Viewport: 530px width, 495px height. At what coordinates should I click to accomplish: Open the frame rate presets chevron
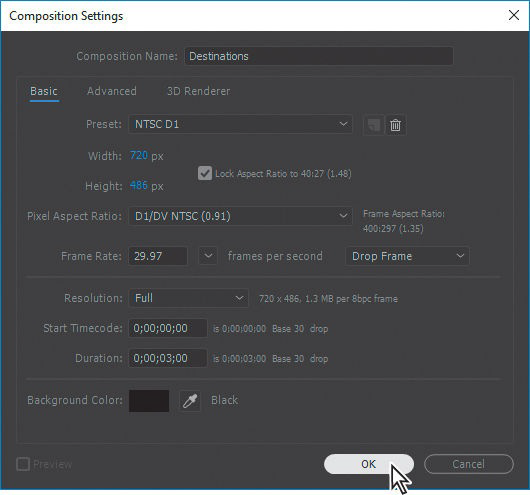pyautogui.click(x=208, y=256)
